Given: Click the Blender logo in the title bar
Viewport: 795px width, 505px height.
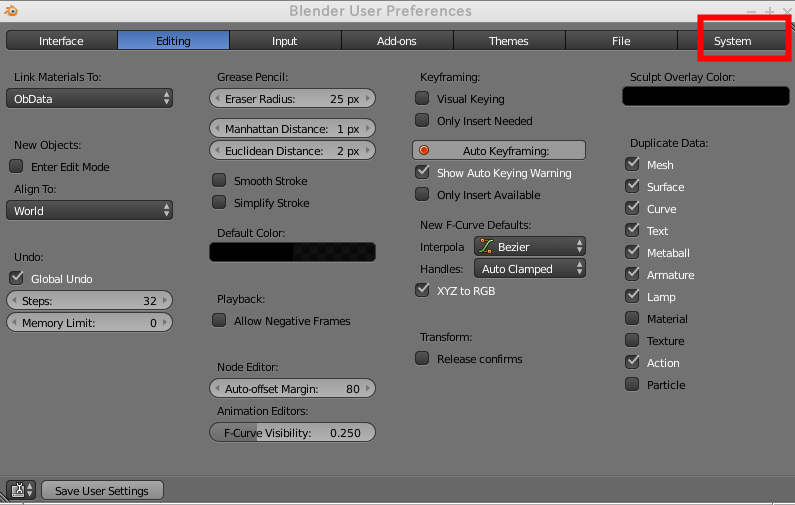Looking at the screenshot, I should tap(11, 10).
